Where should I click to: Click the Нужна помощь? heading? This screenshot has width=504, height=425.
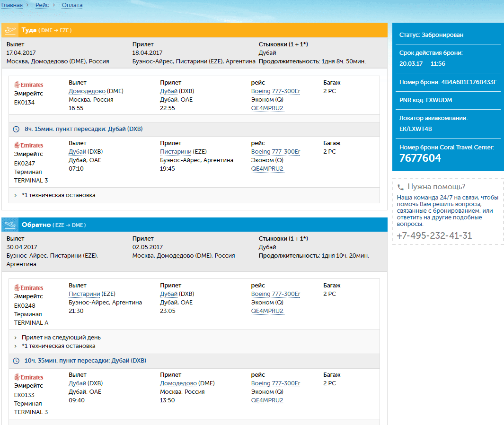[x=436, y=187]
